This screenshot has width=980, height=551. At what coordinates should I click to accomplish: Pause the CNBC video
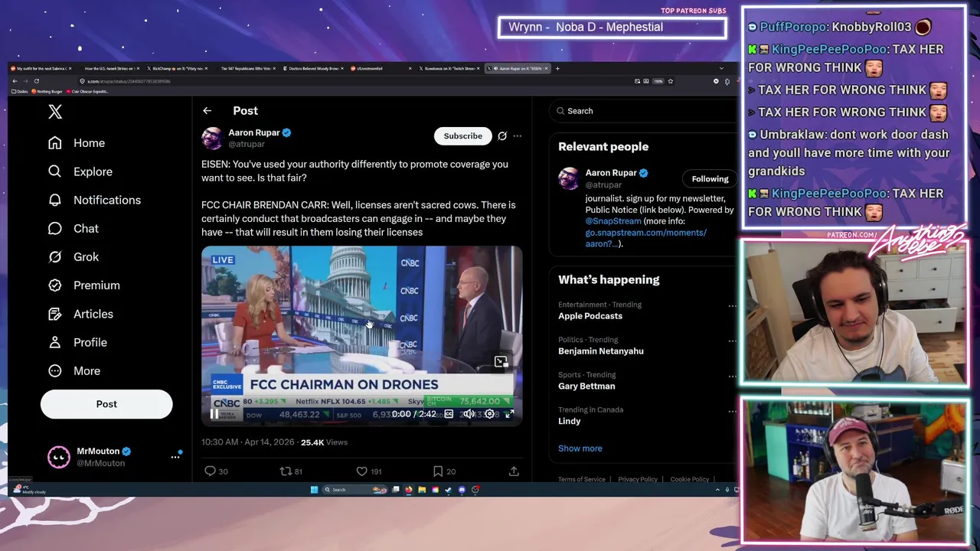coord(214,414)
